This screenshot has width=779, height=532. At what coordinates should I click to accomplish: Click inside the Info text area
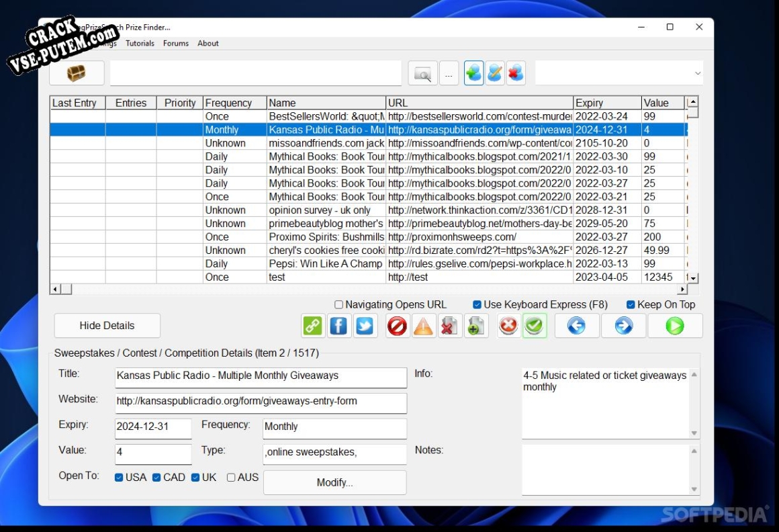click(606, 403)
